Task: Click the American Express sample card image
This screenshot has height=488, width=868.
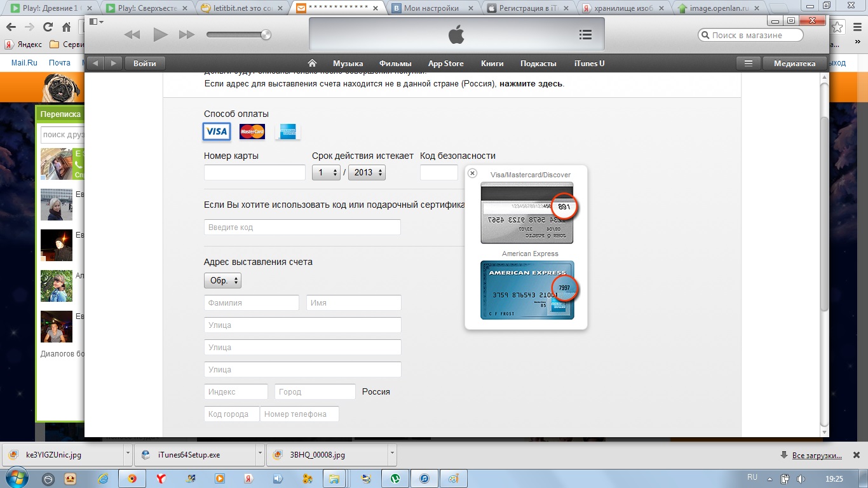Action: point(527,290)
